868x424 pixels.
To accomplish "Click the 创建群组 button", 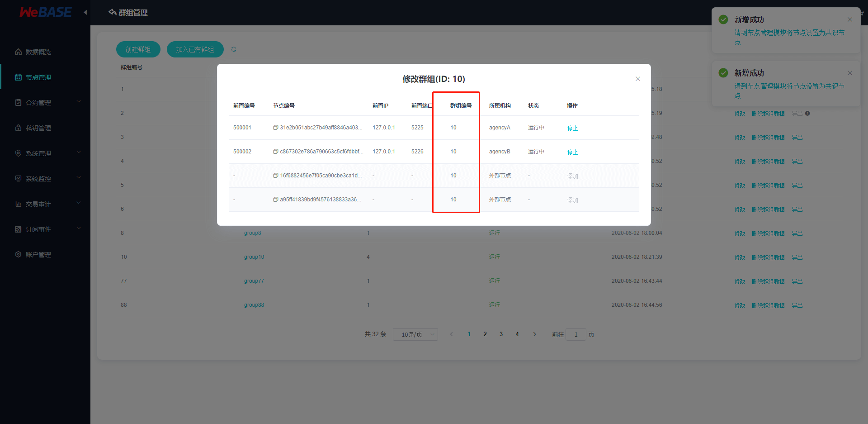I will 138,49.
